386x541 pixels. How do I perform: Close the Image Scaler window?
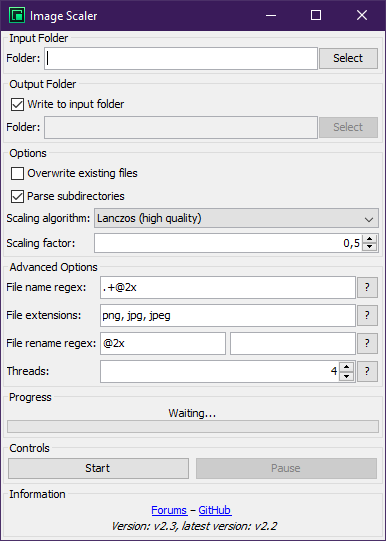[362, 16]
